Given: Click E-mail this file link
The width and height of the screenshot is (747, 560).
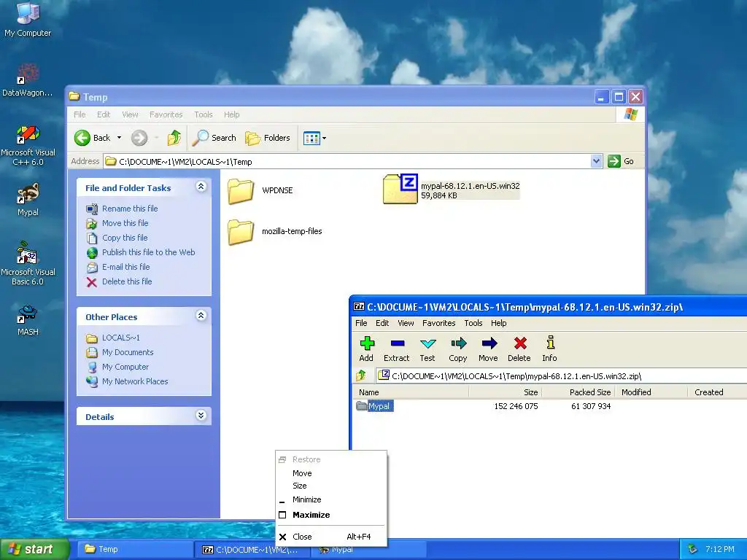Looking at the screenshot, I should [125, 267].
